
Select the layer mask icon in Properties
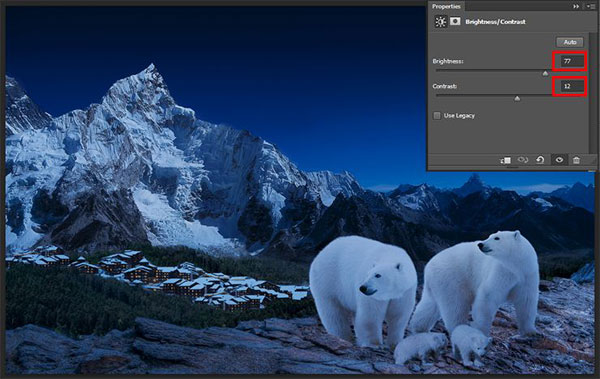(455, 21)
